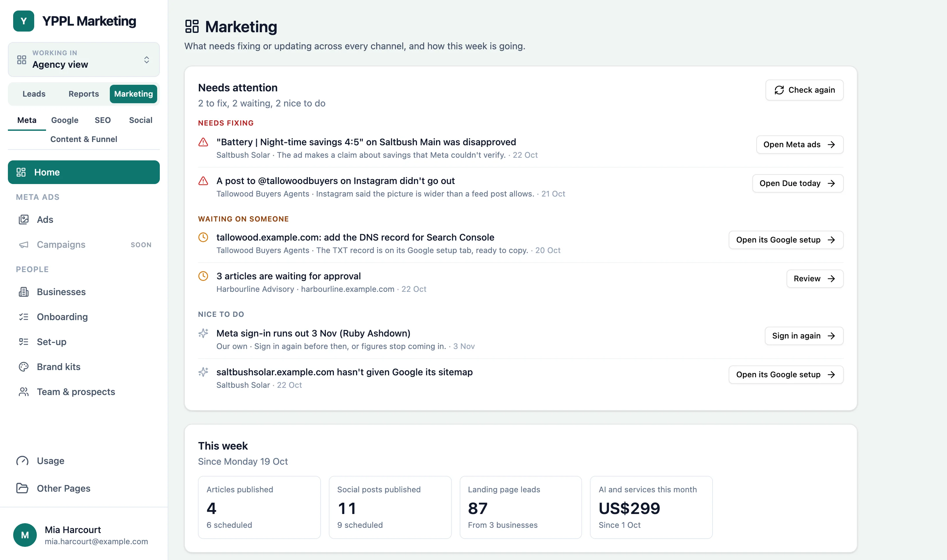Viewport: 947px width, 560px height.
Task: Click clock icon beside tallowood DNS record
Action: pos(203,237)
